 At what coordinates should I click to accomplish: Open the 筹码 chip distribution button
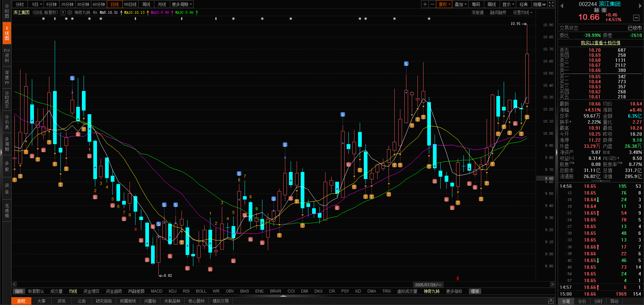click(x=476, y=4)
